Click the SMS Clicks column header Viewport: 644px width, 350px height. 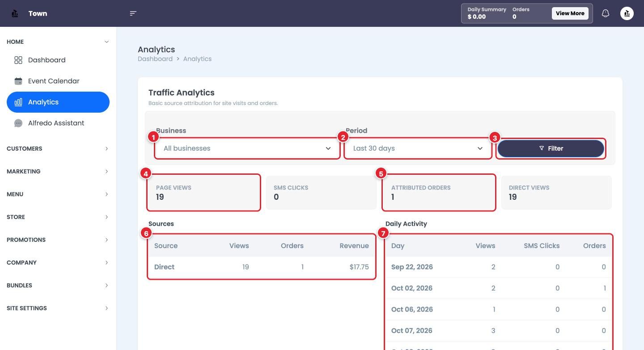(542, 246)
